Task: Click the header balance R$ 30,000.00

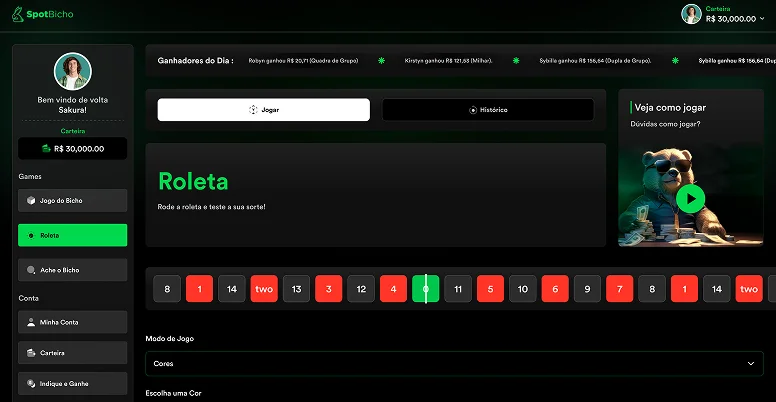Action: [731, 19]
